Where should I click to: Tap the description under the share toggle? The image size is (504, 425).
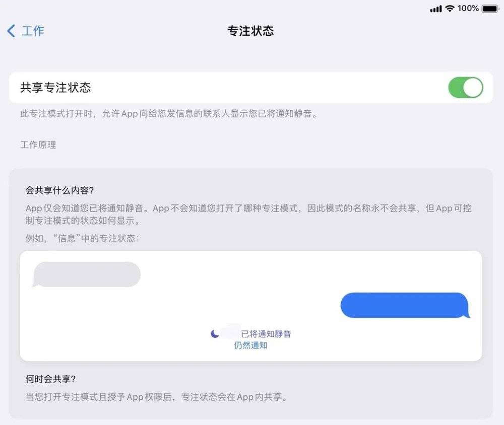pyautogui.click(x=169, y=114)
